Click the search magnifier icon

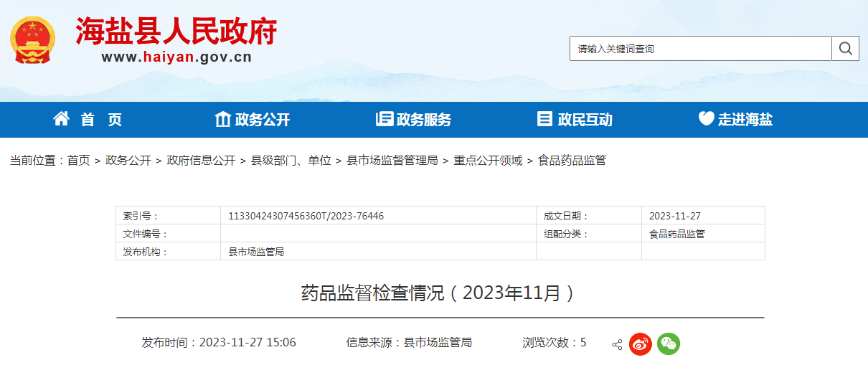845,49
